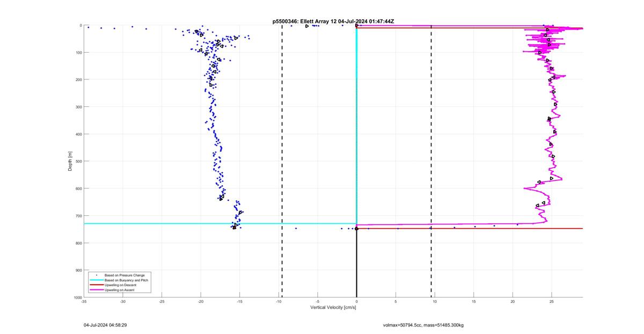The height and width of the screenshot is (334, 644).
Task: Click the y-axis tick label "800"
Action: [x=78, y=243]
